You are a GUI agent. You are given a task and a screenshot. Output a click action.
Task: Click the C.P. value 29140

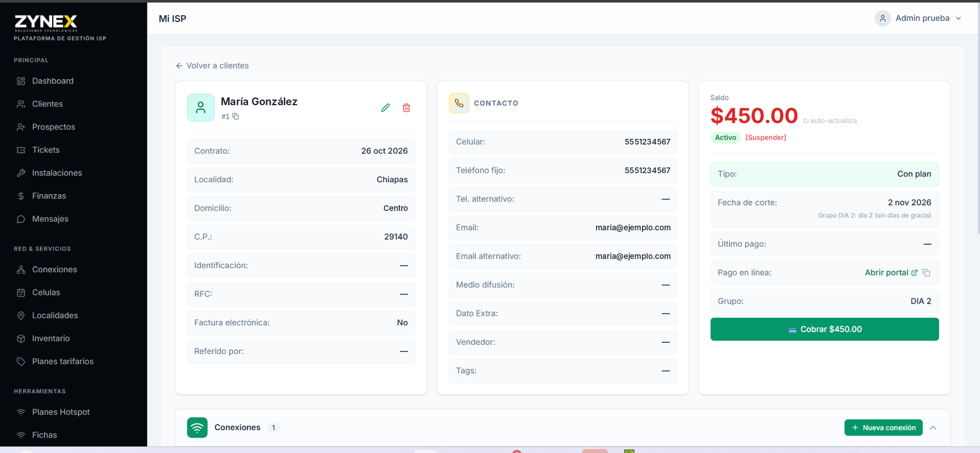click(396, 237)
